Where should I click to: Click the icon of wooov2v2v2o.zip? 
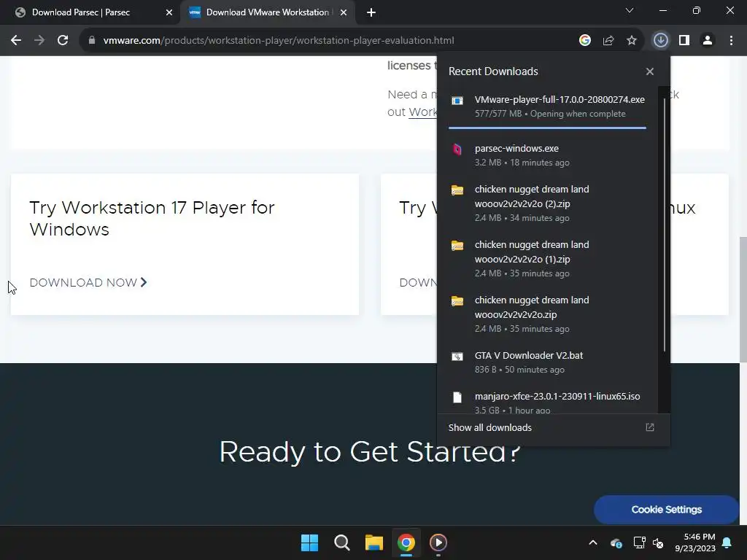click(x=457, y=301)
